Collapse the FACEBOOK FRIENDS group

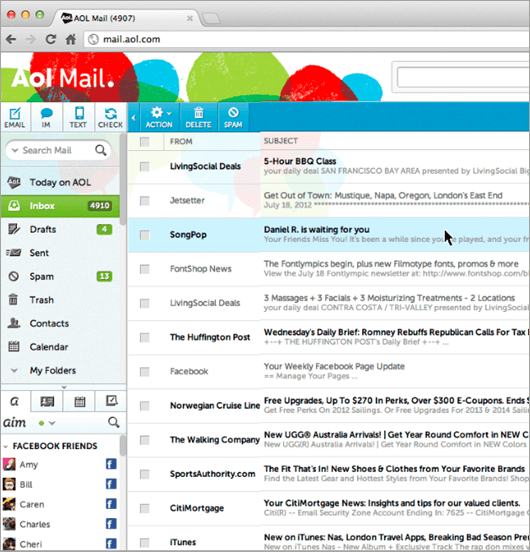click(6, 446)
